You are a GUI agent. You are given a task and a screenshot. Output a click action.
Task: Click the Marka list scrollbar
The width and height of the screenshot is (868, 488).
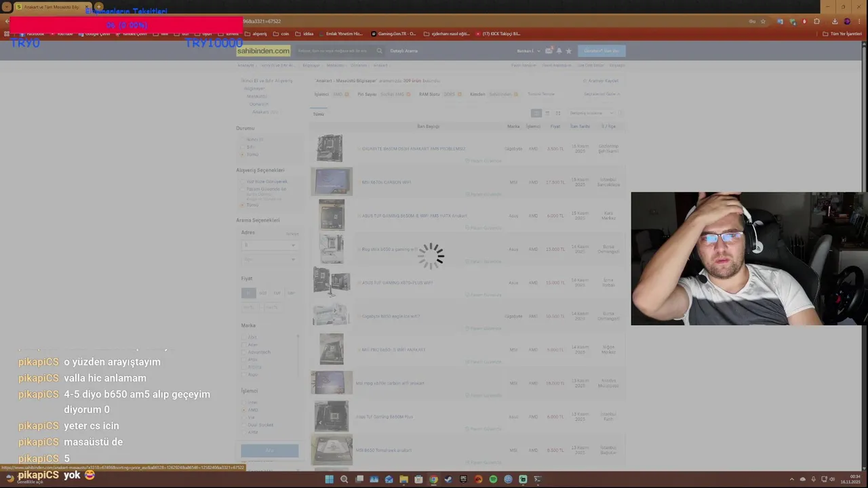pos(298,356)
